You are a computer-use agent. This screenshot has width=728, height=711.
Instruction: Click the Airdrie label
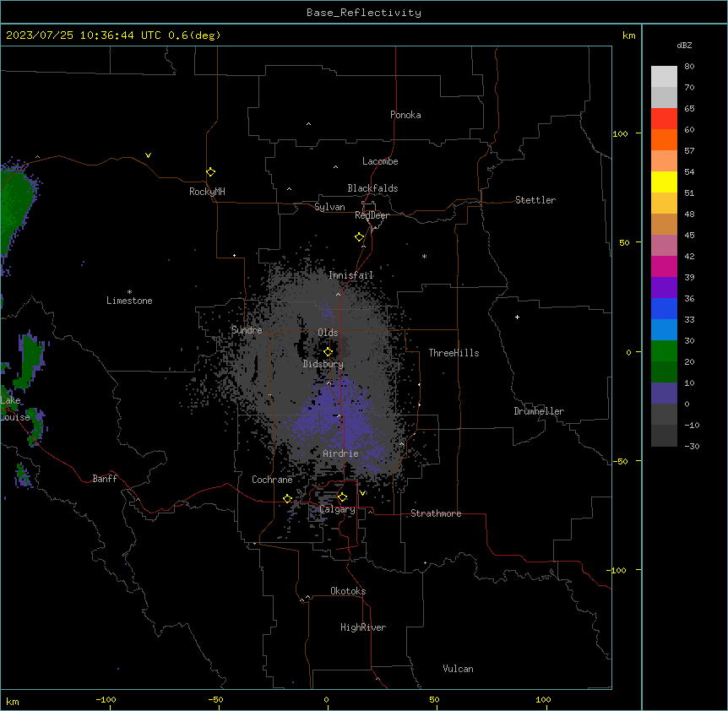pyautogui.click(x=340, y=453)
